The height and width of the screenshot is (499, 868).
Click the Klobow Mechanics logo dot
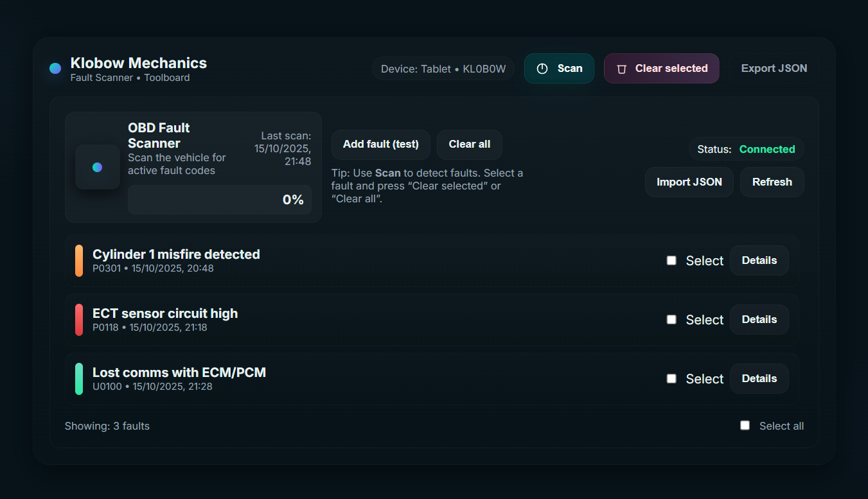(55, 68)
